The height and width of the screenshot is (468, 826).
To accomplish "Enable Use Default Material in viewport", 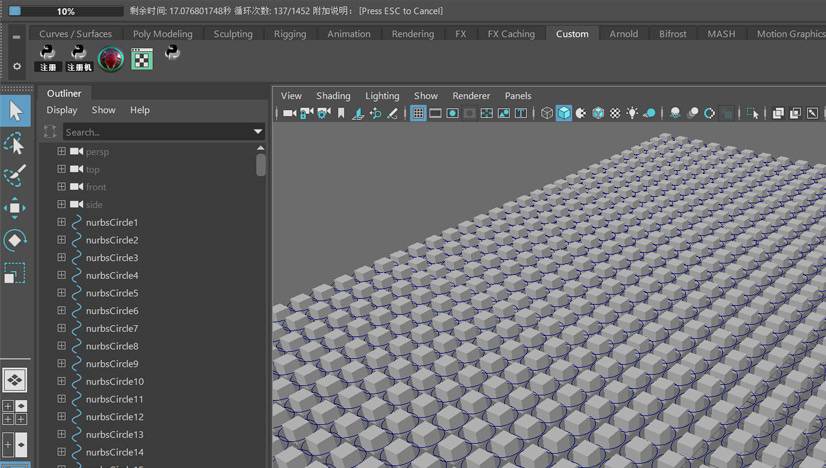I will [581, 113].
